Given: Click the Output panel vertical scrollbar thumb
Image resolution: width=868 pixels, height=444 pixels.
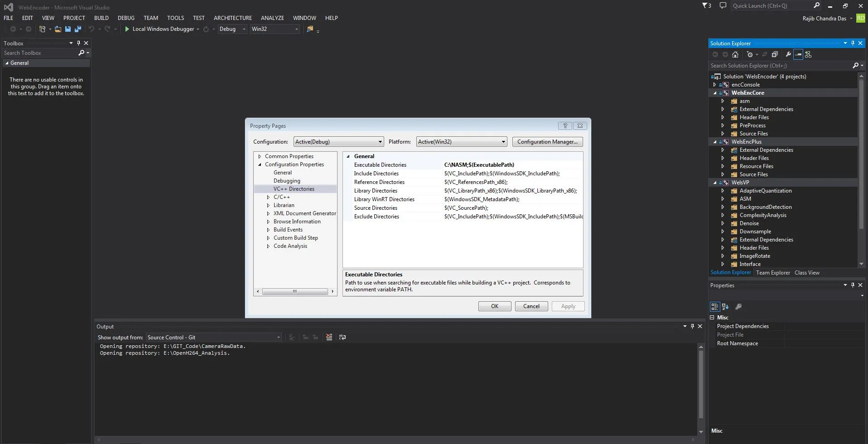Looking at the screenshot, I should tap(701, 384).
